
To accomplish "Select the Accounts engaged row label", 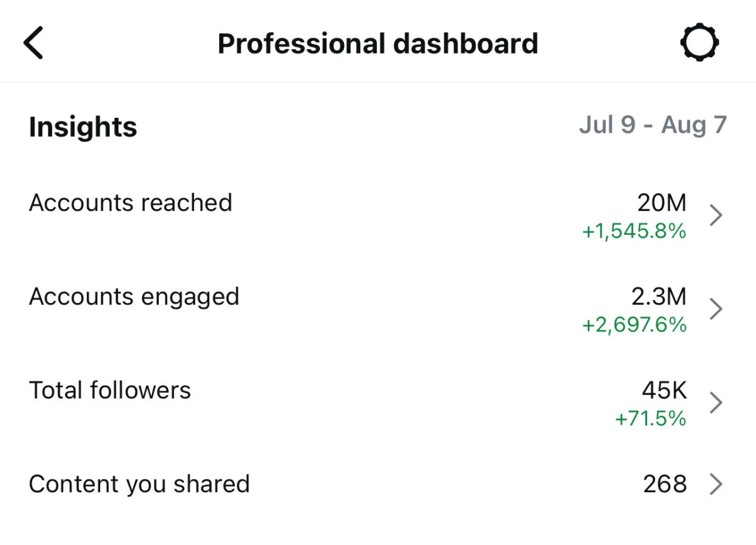I will click(134, 297).
